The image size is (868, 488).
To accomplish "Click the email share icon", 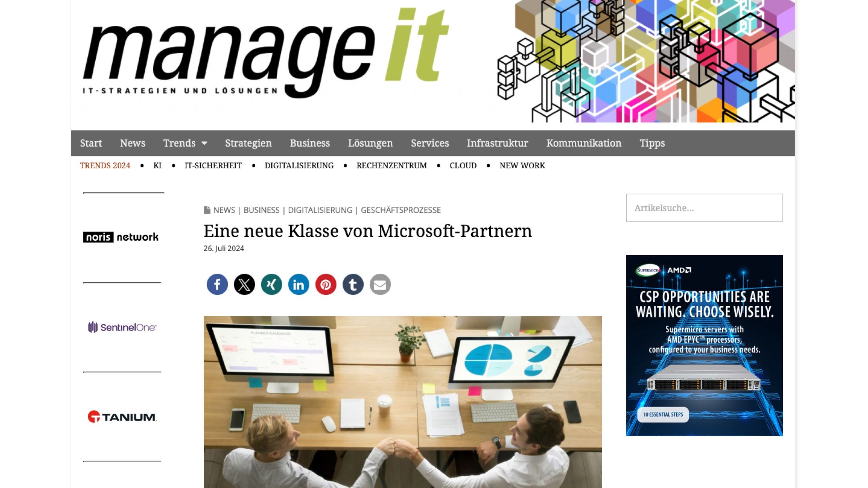I will pos(380,284).
